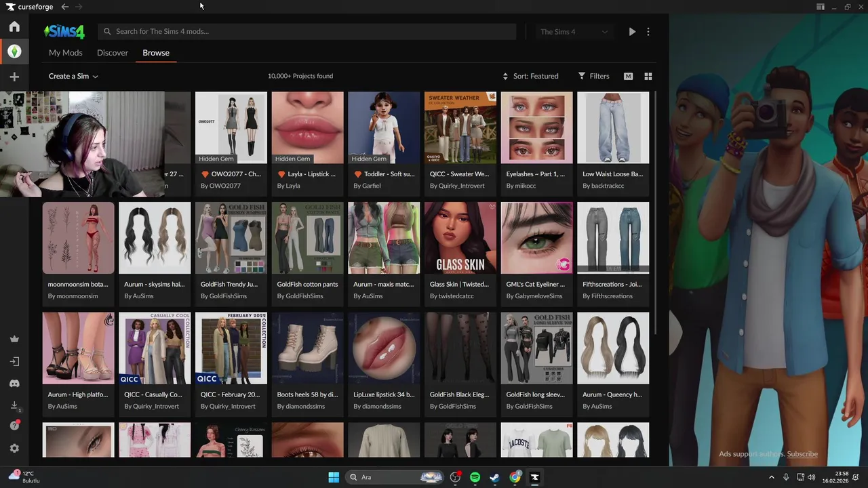
Task: Switch to the grid view icon
Action: (648, 77)
